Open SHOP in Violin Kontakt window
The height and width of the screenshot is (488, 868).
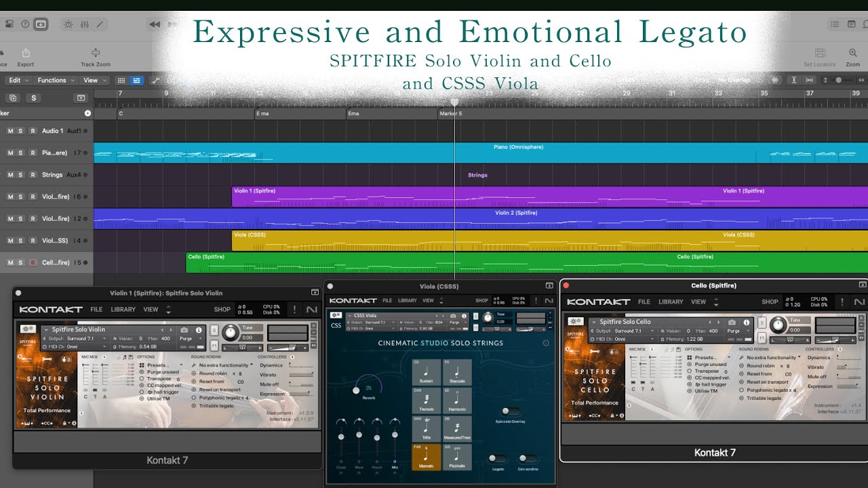(222, 309)
